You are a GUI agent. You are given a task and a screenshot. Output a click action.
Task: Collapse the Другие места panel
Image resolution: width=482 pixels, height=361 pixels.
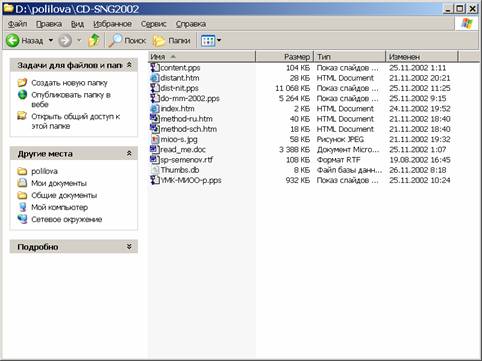click(129, 154)
